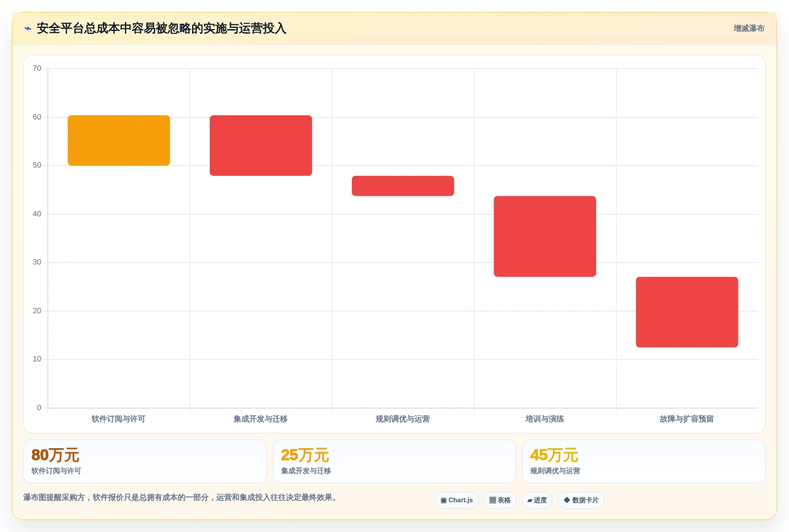Click the y-axis value 40
Screen dimensions: 789x532
pyautogui.click(x=37, y=214)
